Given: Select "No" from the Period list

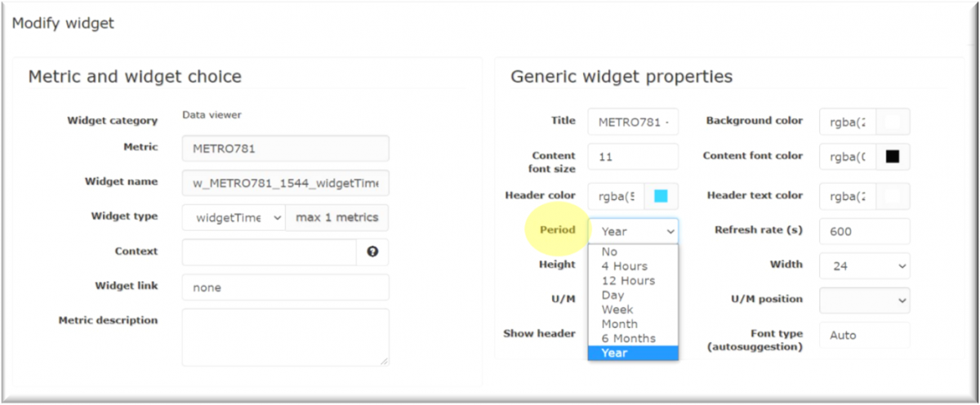Looking at the screenshot, I should pos(610,252).
